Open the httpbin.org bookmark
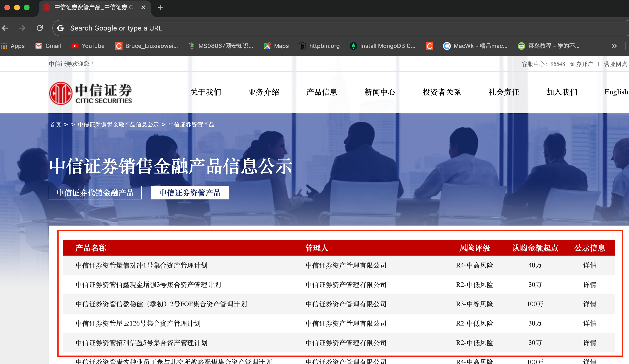Viewport: 629px width, 364px height. 320,46
